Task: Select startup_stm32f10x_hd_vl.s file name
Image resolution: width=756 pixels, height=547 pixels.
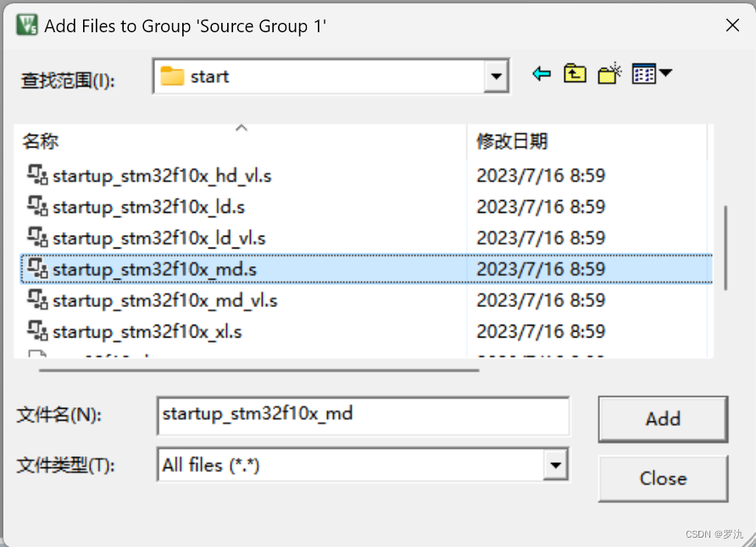Action: pyautogui.click(x=162, y=176)
